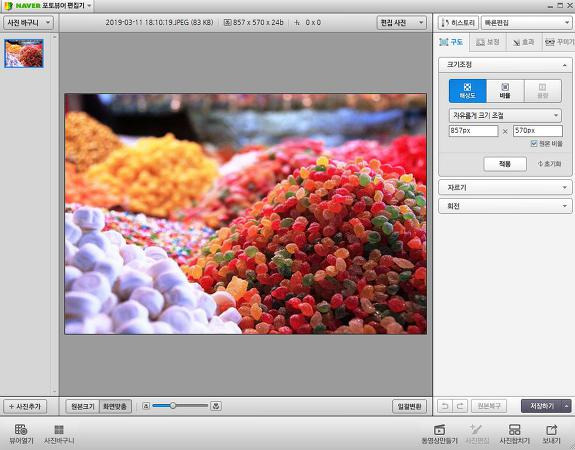Click the 저장하기 save button
This screenshot has width=575, height=450.
[542, 406]
